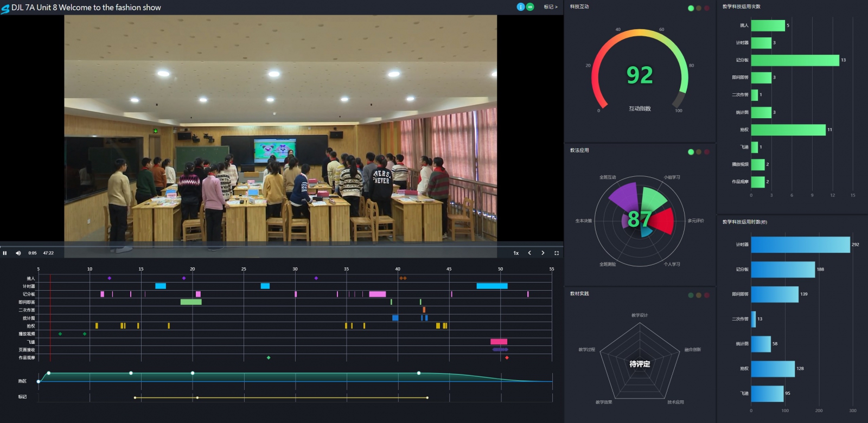Click the green chat icon in header
This screenshot has width=868, height=423.
pyautogui.click(x=530, y=7)
